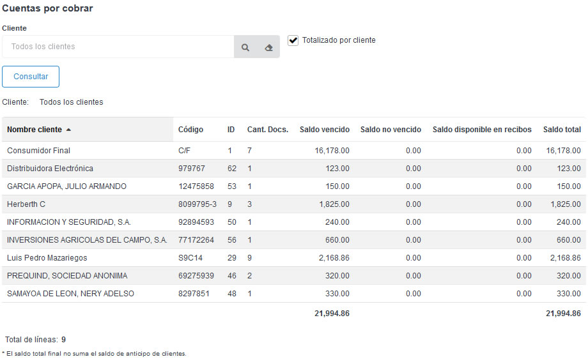Sort by the Código column header

pos(190,130)
